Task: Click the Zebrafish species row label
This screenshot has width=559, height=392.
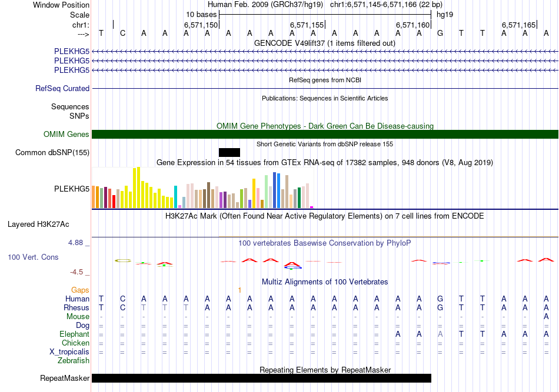Action: pyautogui.click(x=74, y=360)
